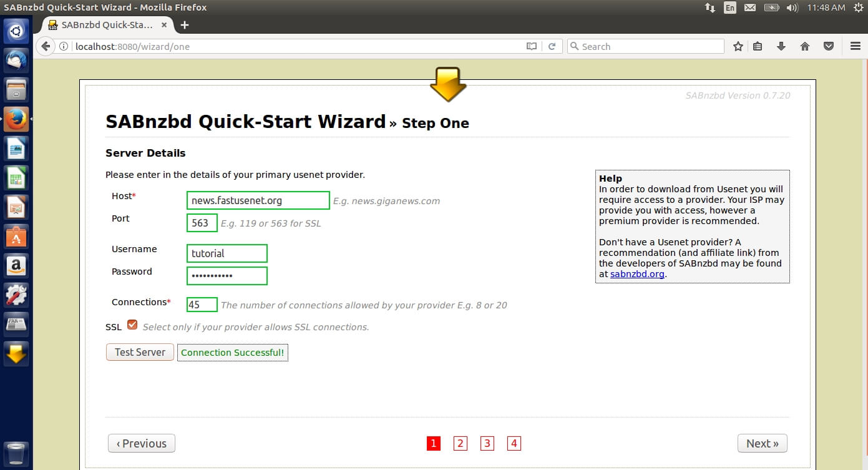This screenshot has width=868, height=470.
Task: Click the Username field containing tutorial
Action: (x=227, y=253)
